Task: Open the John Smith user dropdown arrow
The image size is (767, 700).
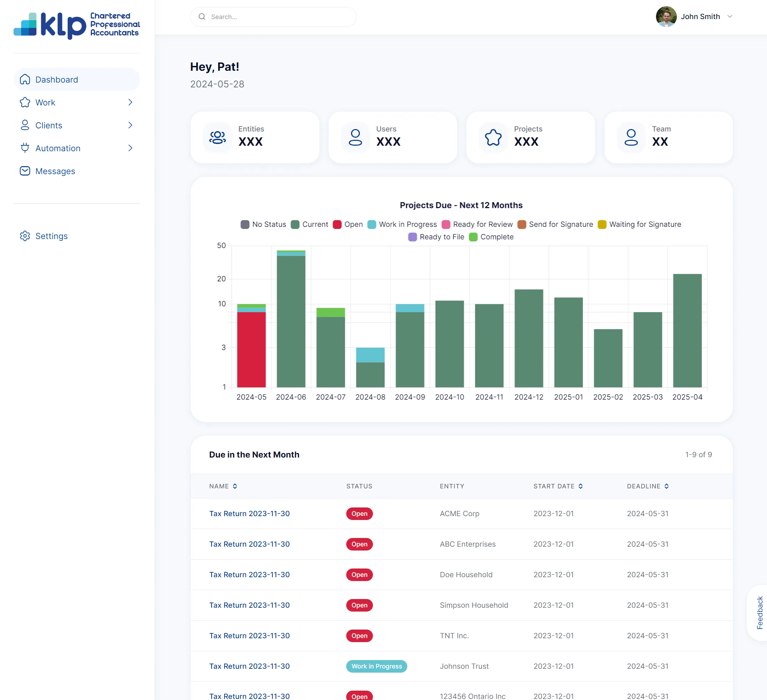Action: click(x=730, y=17)
